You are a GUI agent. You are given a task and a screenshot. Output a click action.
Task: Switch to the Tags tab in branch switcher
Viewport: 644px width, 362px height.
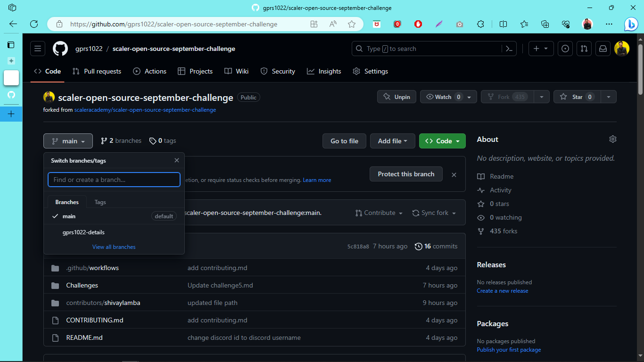click(100, 202)
